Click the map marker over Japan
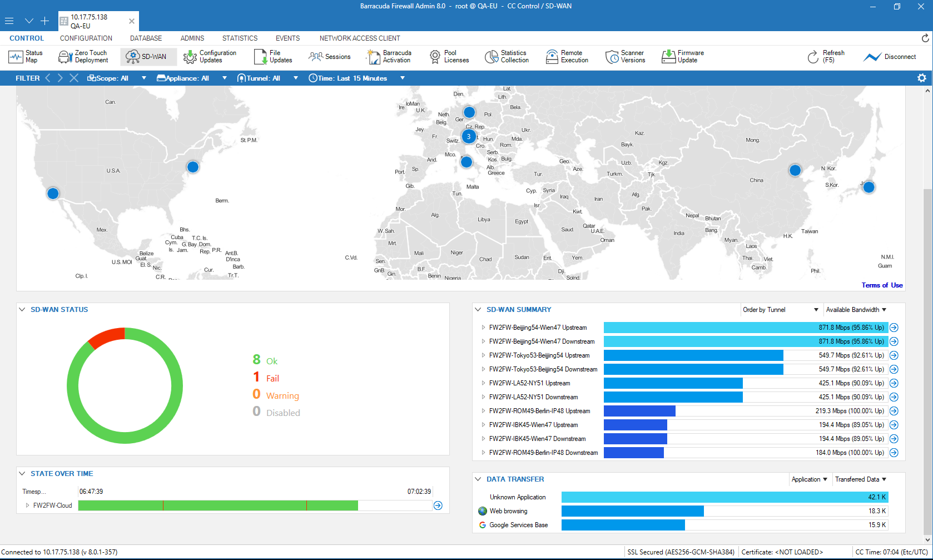The image size is (933, 560). [869, 187]
